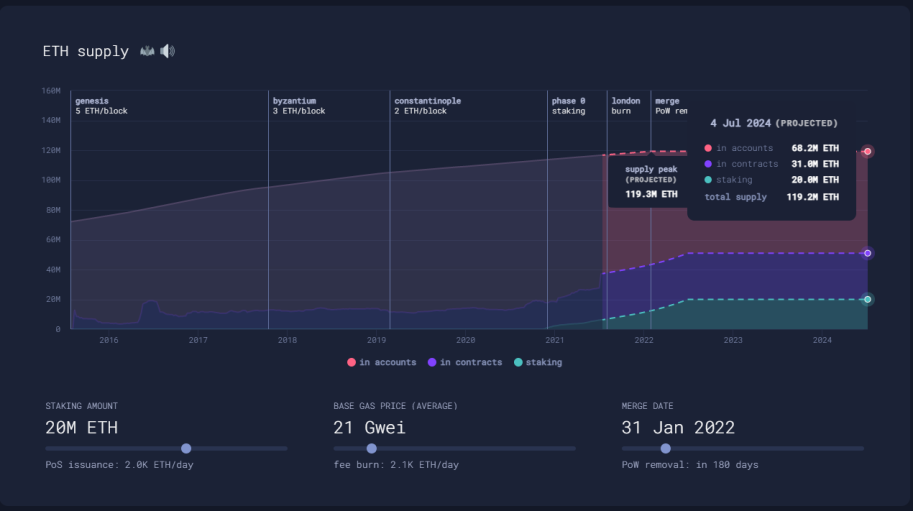Screen dimensions: 913x511
Task: Click the genesis 5 ETH/block marker label
Action: coord(101,106)
